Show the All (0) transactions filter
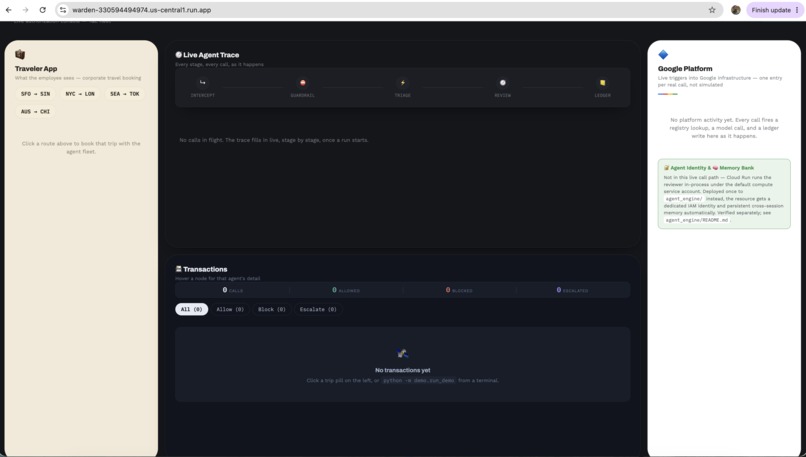806x457 pixels. [x=192, y=309]
